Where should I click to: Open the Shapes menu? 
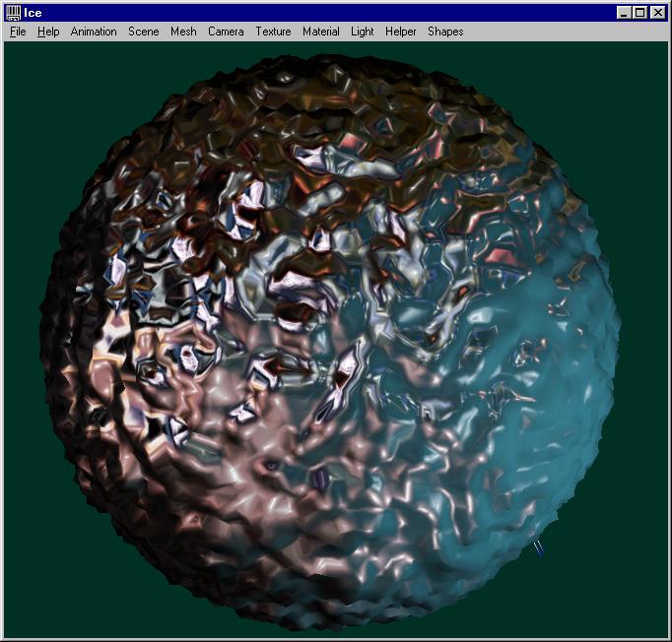click(x=445, y=32)
